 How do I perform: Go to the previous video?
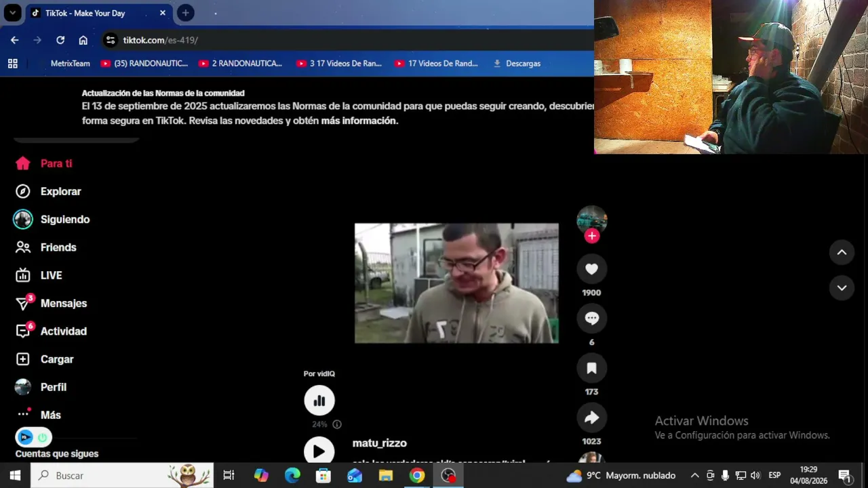tap(842, 252)
